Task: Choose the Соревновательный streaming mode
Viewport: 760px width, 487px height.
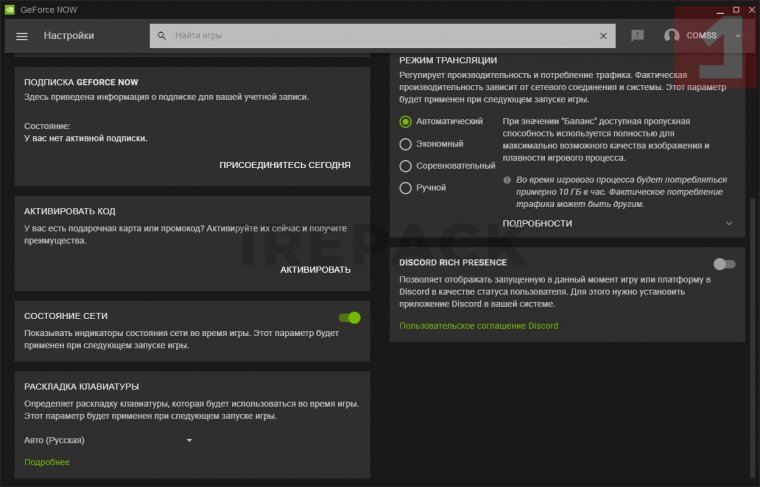Action: [405, 166]
